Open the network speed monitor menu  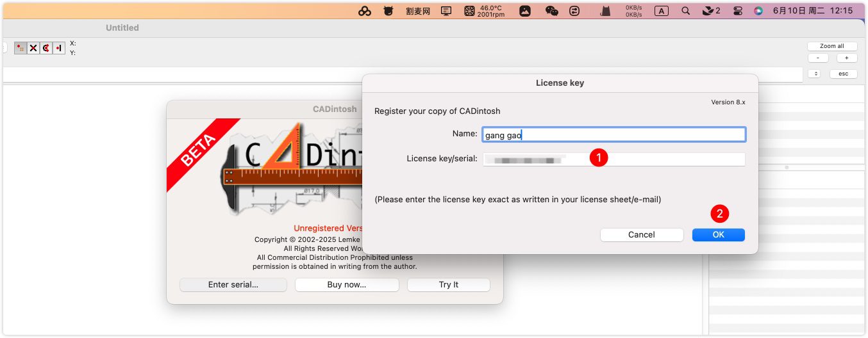[x=633, y=11]
